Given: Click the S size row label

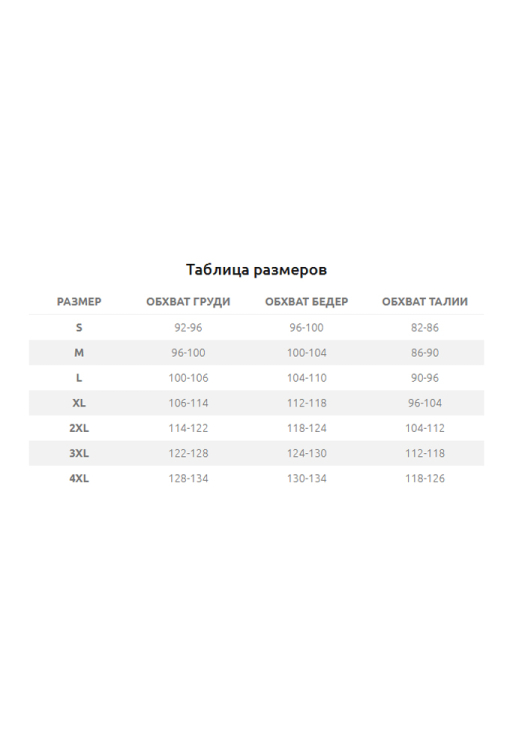Looking at the screenshot, I should (79, 328).
